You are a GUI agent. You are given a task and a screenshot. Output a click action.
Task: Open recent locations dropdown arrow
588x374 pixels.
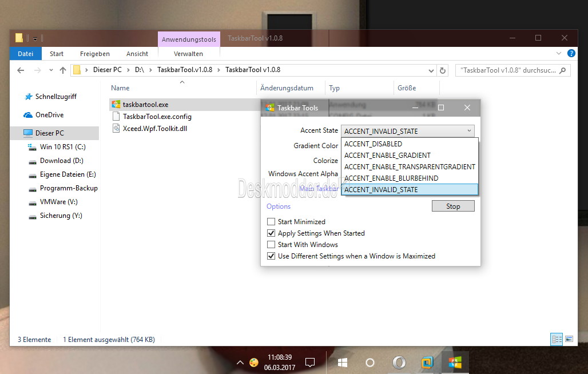(x=51, y=70)
